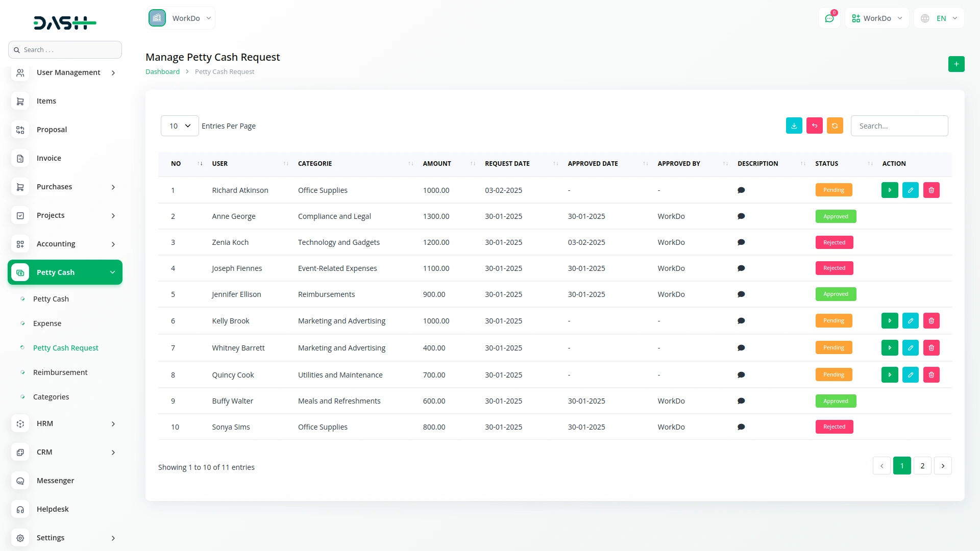Click inside the table Search field
The image size is (980, 551).
tap(899, 126)
